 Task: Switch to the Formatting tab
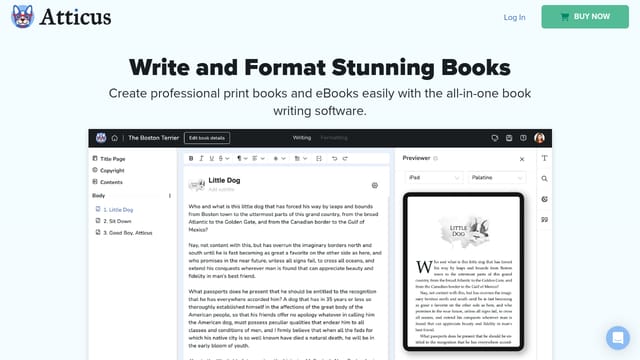(334, 138)
